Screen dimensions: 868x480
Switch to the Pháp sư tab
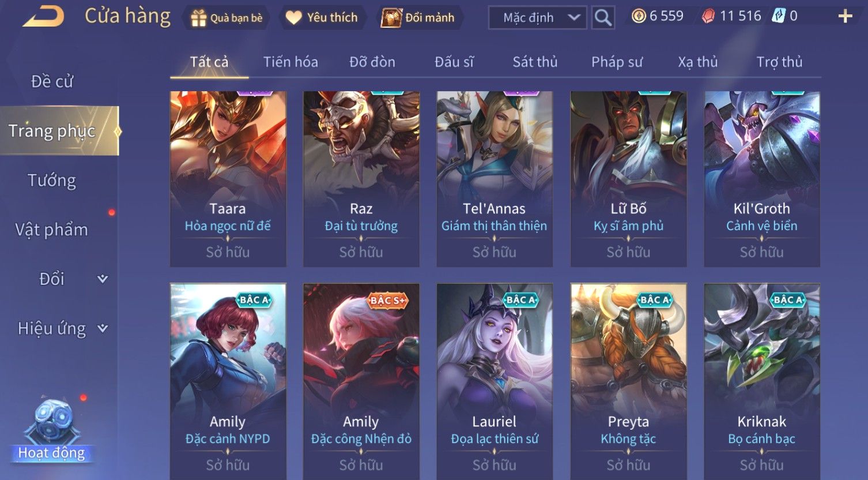point(617,62)
